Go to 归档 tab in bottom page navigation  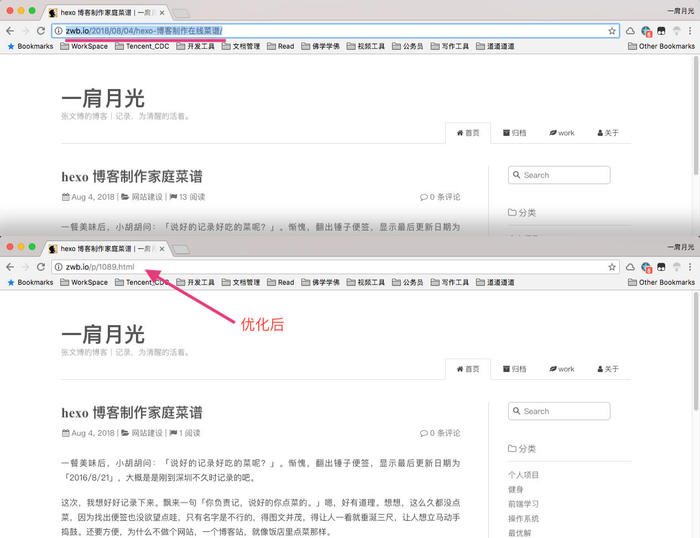pyautogui.click(x=514, y=369)
